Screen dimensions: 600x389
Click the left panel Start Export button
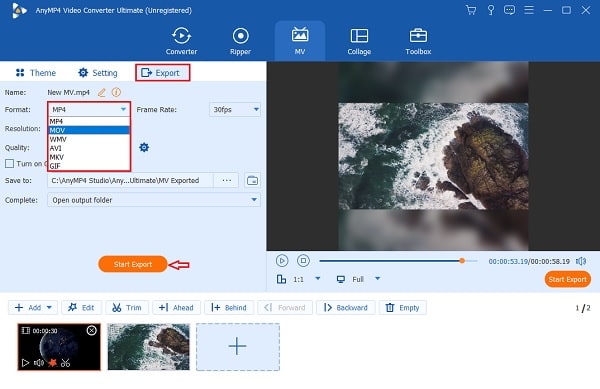pyautogui.click(x=133, y=264)
